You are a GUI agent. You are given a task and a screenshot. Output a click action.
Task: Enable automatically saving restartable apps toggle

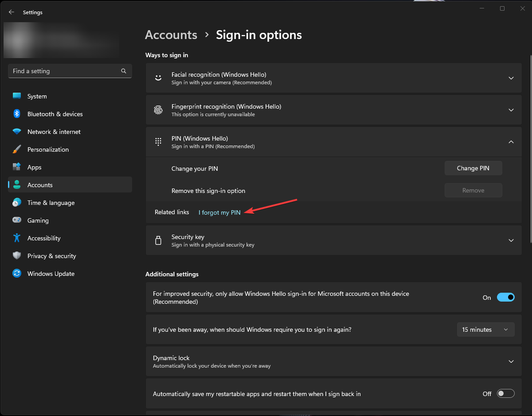(x=505, y=394)
